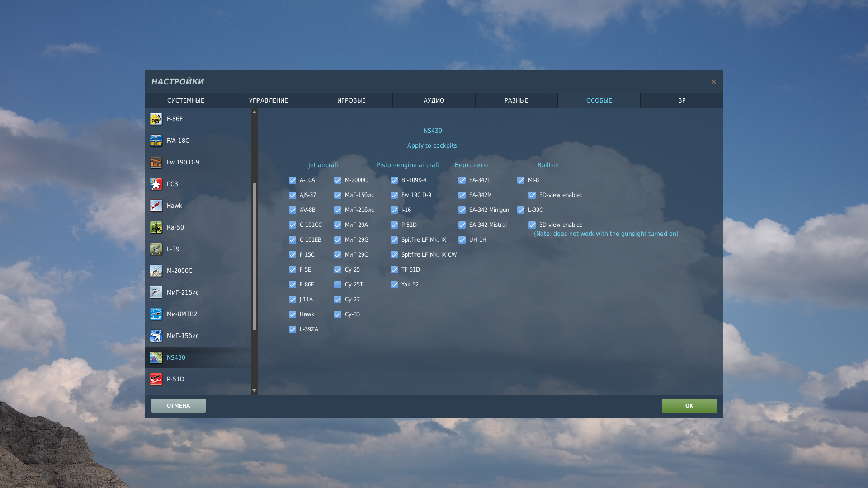Select the МиГ-21бис module icon
Screen dimensions: 868x488
tap(156, 292)
